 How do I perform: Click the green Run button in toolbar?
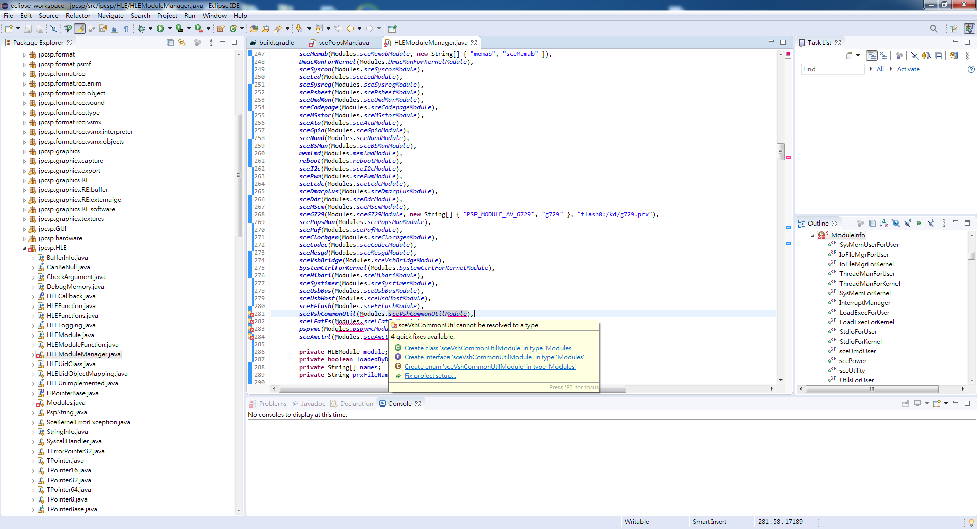[x=160, y=29]
